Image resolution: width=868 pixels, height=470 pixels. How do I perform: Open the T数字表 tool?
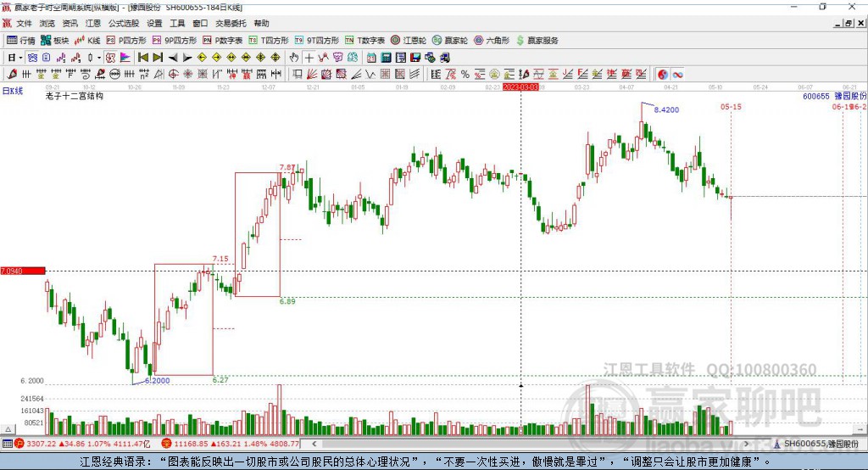click(x=364, y=41)
